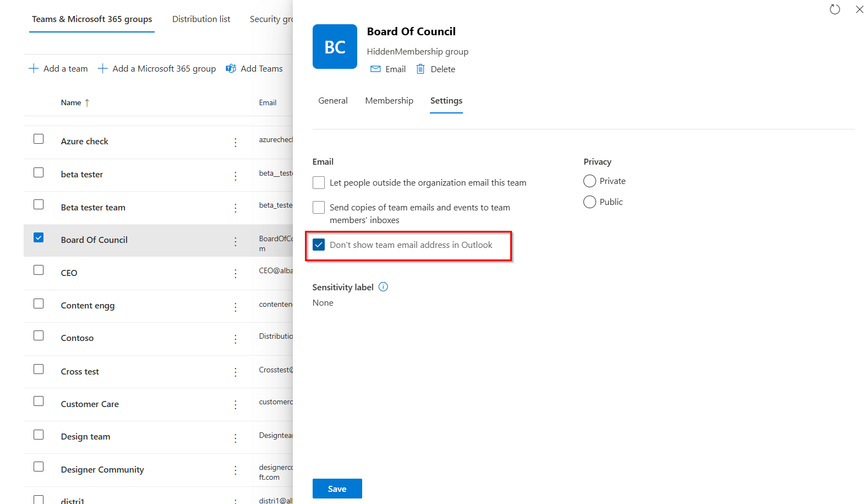Click the plus icon for Add a team
This screenshot has height=504, width=868.
pyautogui.click(x=34, y=68)
